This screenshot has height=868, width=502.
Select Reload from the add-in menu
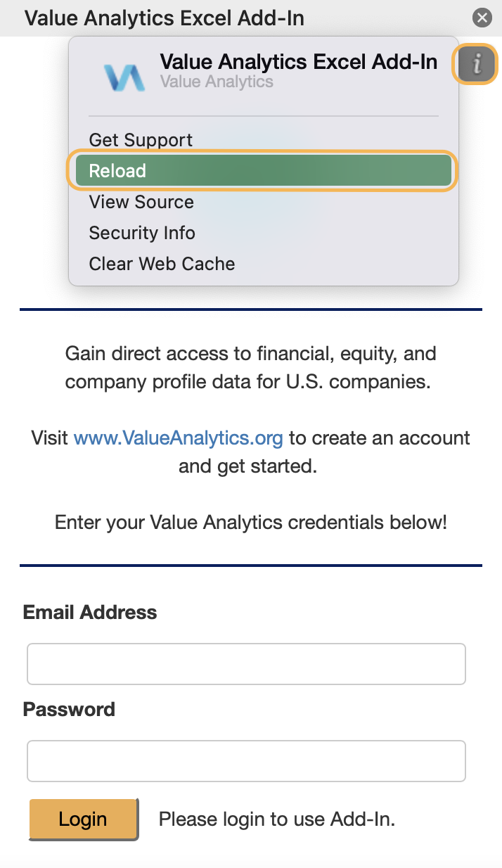tap(117, 170)
